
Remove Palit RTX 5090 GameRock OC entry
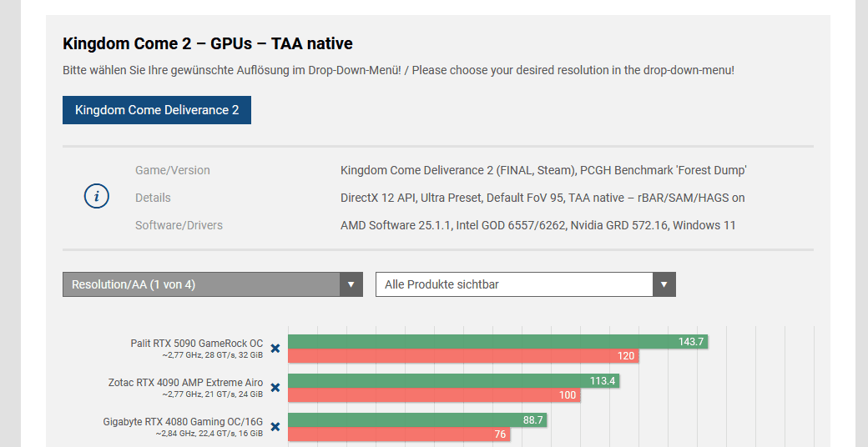pos(275,349)
